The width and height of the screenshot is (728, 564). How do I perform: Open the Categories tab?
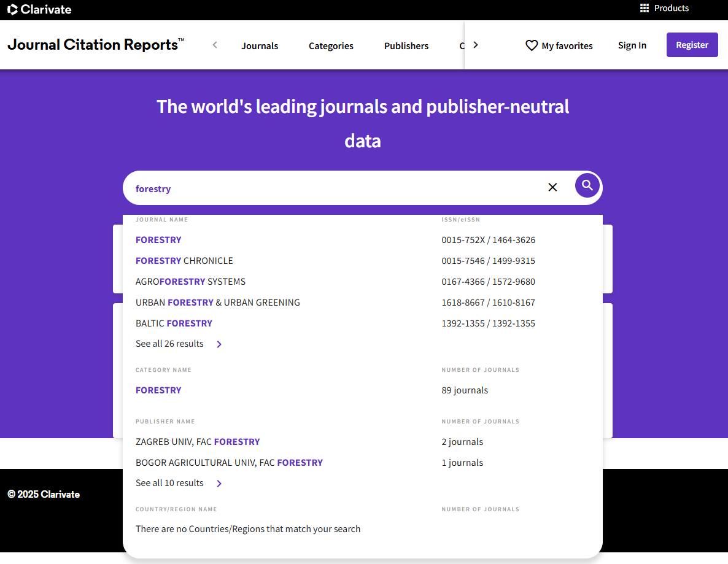[x=331, y=45]
